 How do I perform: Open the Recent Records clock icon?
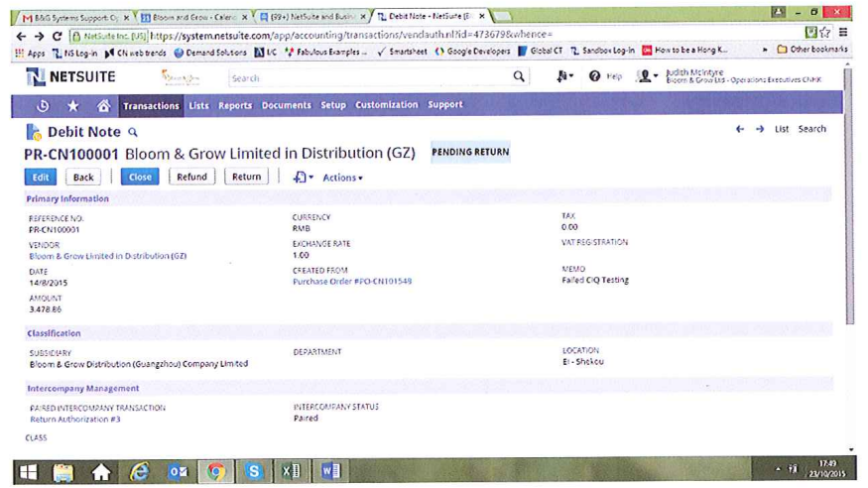43,106
